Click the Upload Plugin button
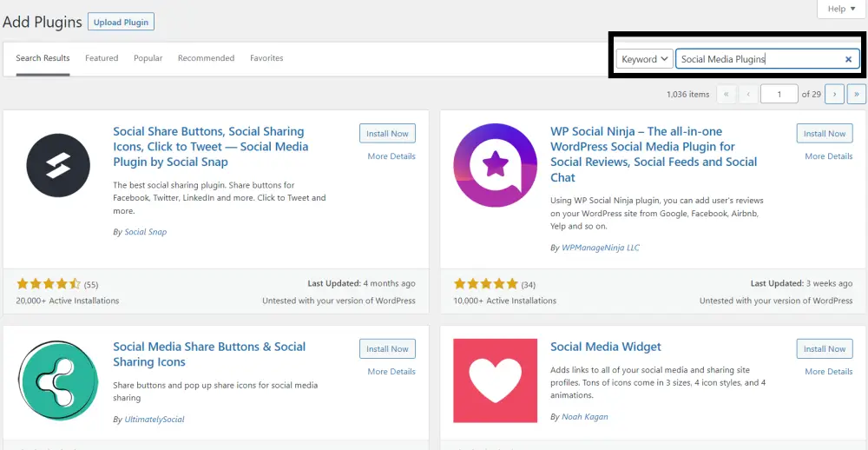The height and width of the screenshot is (450, 868). coord(121,23)
